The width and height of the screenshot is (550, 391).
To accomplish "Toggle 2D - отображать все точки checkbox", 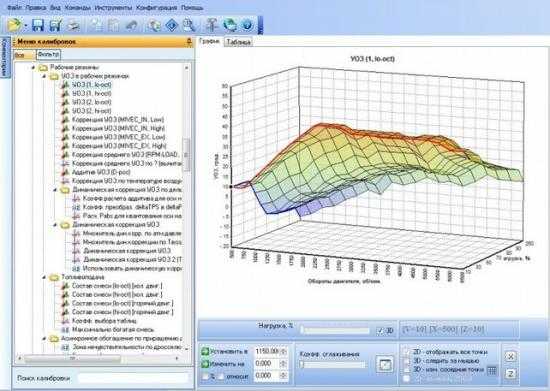I will coord(407,352).
